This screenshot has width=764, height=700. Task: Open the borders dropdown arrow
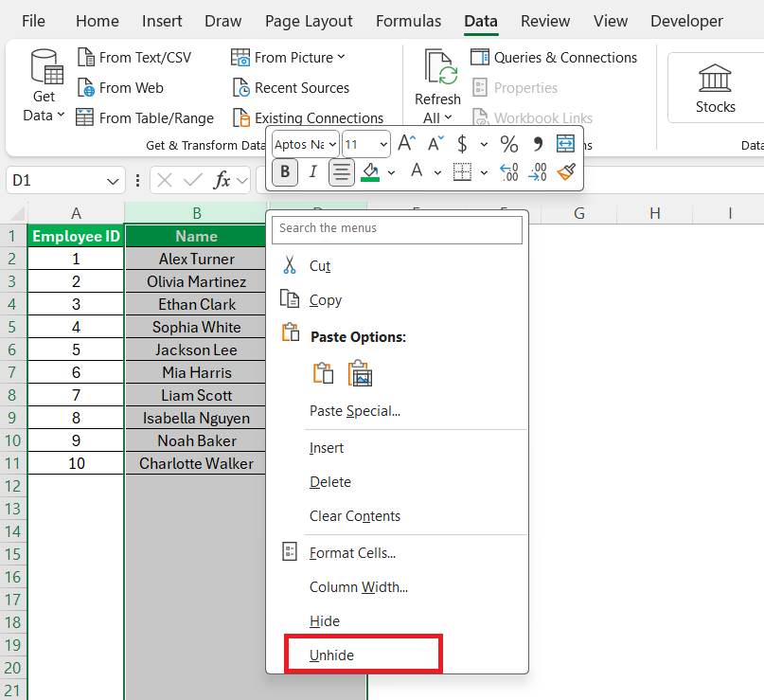tap(484, 172)
